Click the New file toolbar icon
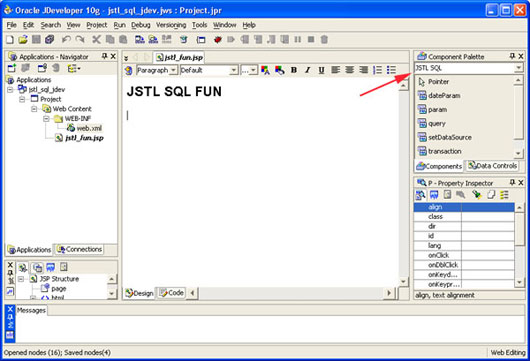Screen dimensions: 530x361 10,40
